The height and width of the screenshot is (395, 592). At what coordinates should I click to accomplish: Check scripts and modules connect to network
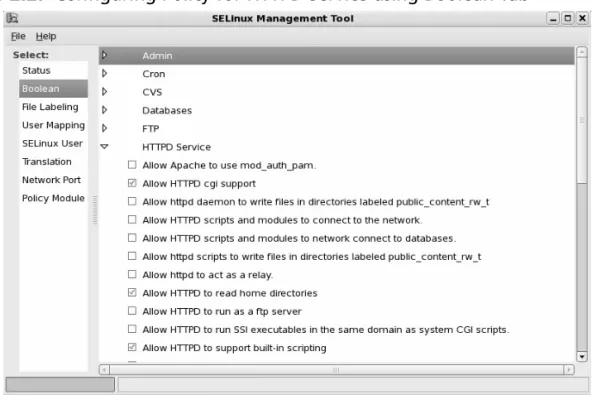click(x=132, y=219)
